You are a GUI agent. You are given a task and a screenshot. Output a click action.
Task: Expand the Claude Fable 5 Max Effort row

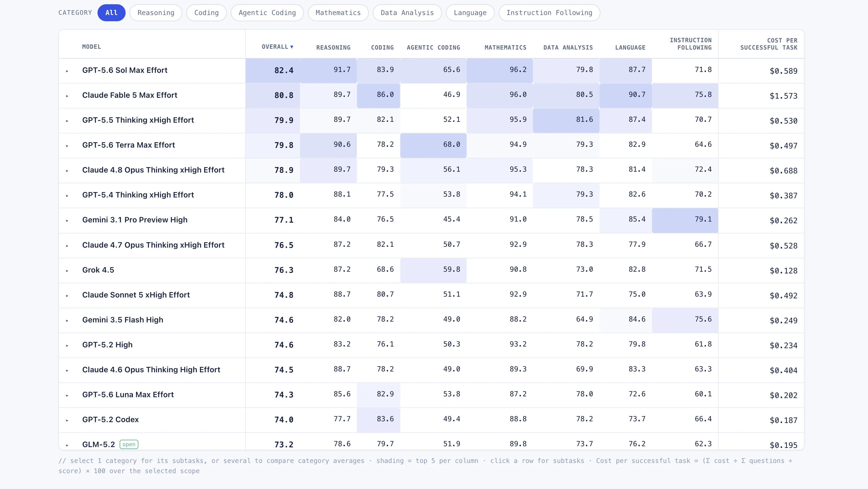[67, 96]
